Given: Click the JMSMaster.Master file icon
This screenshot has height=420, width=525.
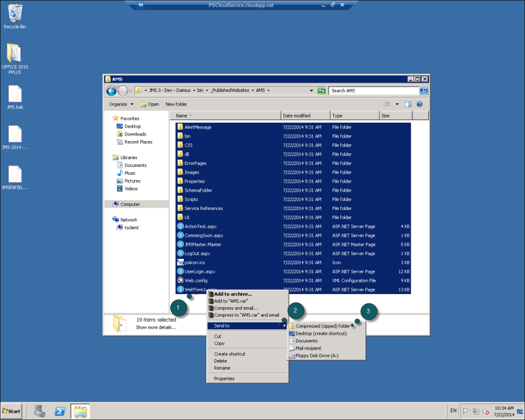Looking at the screenshot, I should pos(180,244).
